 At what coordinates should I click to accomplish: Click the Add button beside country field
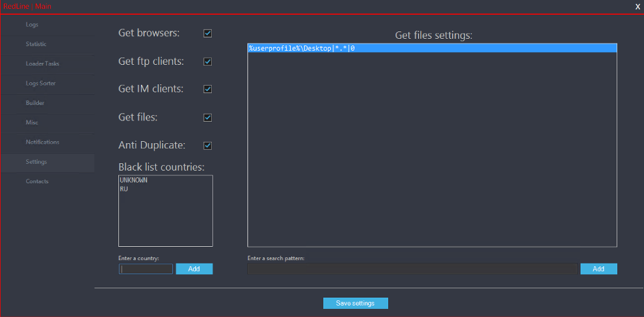click(x=194, y=269)
